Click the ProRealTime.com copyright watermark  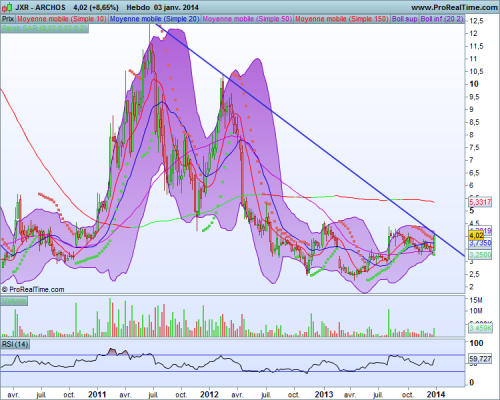coord(33,289)
